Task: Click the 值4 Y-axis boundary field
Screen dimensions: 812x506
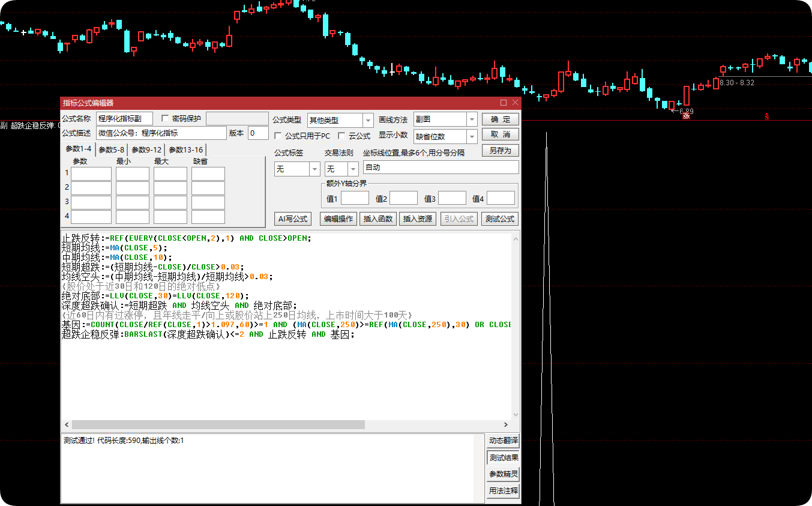Action: click(x=501, y=198)
